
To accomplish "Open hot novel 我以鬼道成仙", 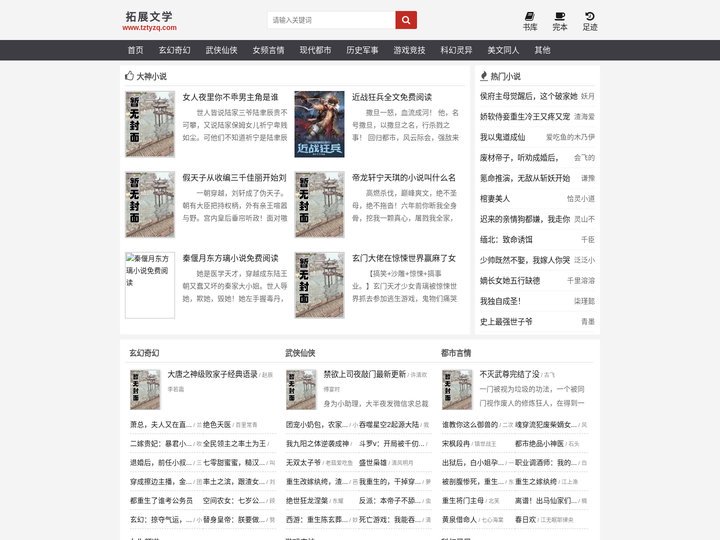I will [x=502, y=137].
